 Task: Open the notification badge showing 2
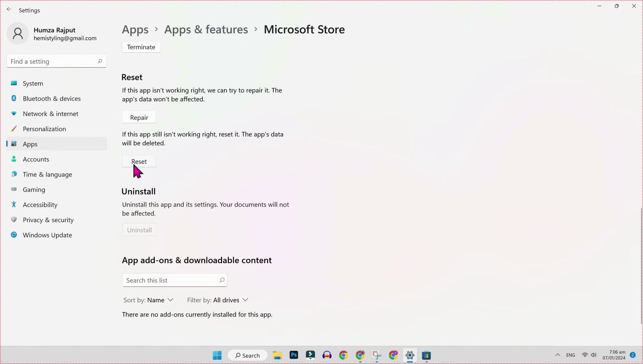(633, 355)
